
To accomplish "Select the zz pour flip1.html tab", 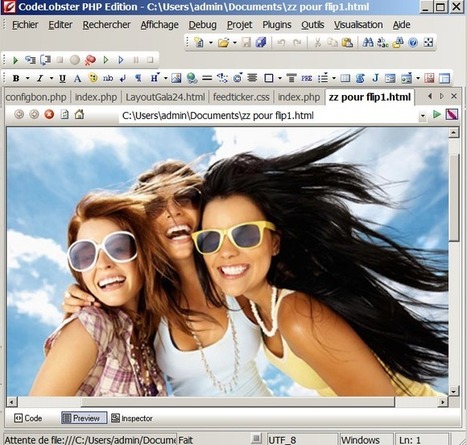I will pos(369,97).
